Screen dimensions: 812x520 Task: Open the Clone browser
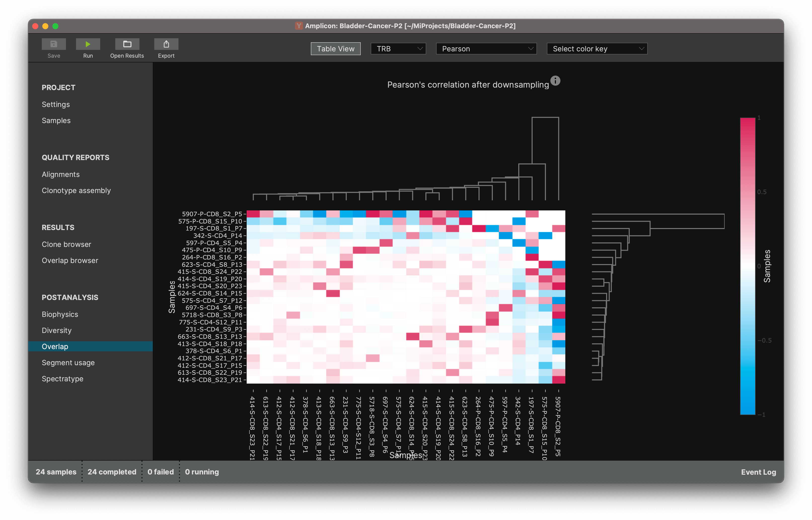[66, 244]
